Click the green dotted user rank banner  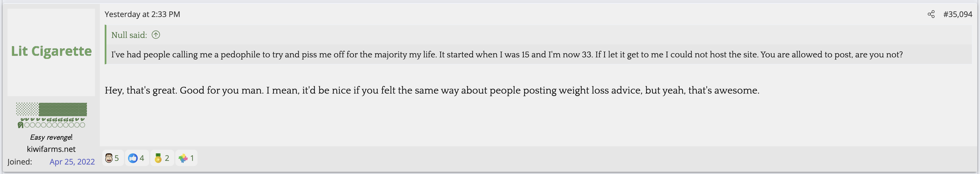click(x=51, y=109)
